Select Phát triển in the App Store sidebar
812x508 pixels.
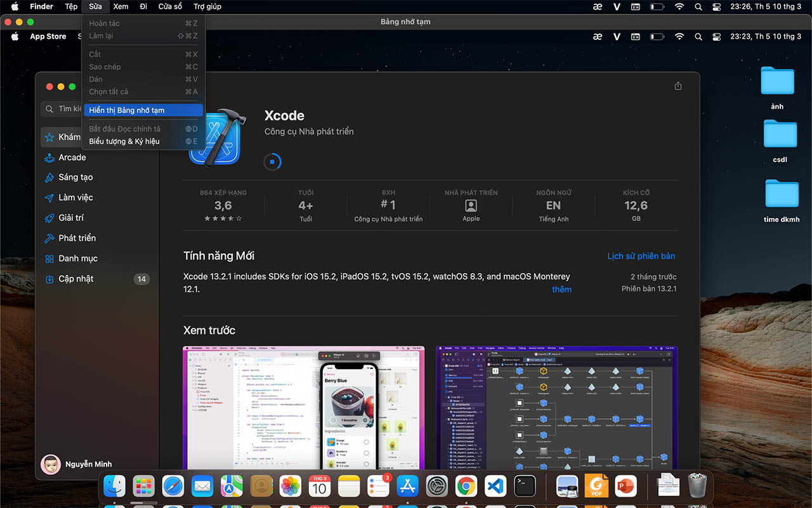[77, 238]
